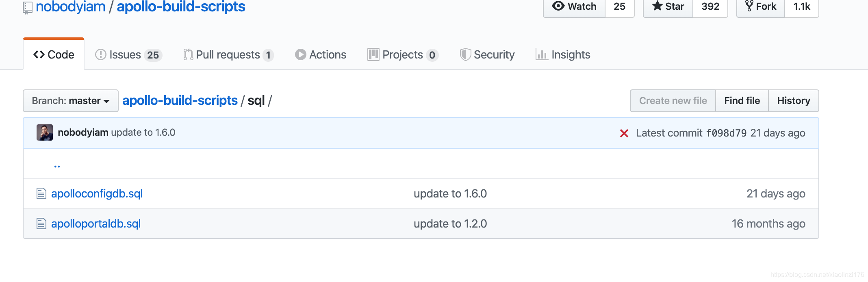Click the Actions play-circle icon
The image size is (868, 282).
coord(300,54)
